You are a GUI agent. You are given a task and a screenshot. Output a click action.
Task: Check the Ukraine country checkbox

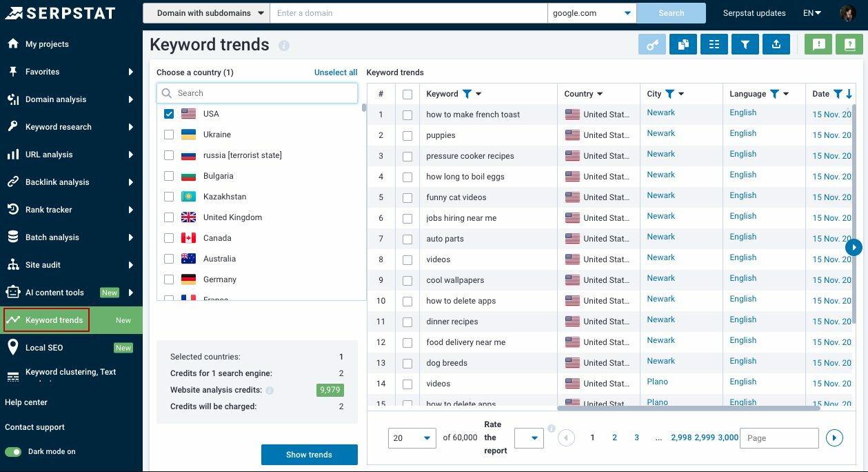(x=169, y=135)
